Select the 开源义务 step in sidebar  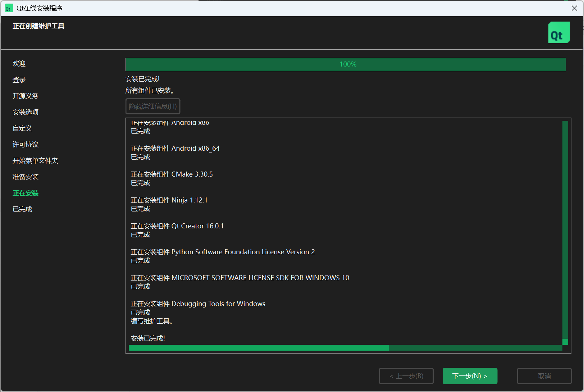click(x=26, y=96)
